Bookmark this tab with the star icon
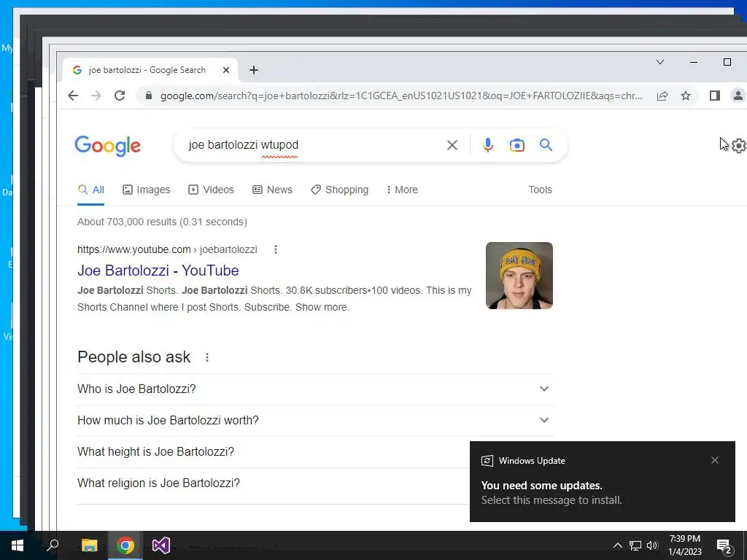The width and height of the screenshot is (747, 560). pos(686,96)
